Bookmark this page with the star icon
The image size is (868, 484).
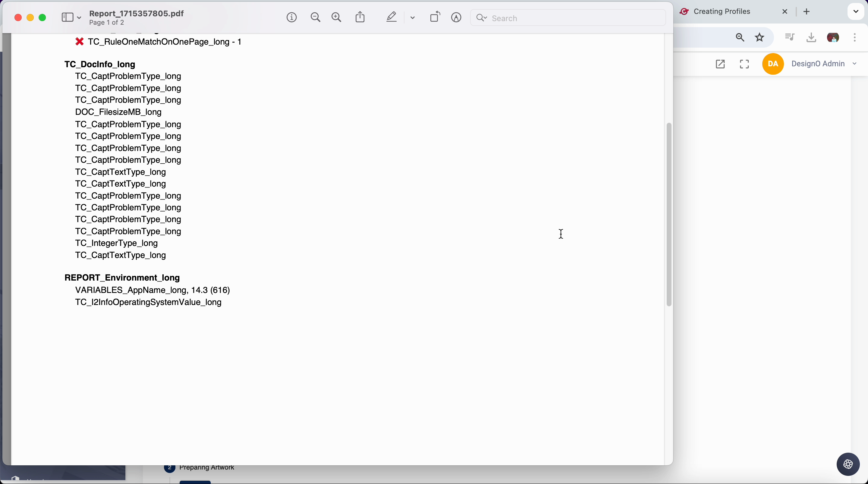760,37
